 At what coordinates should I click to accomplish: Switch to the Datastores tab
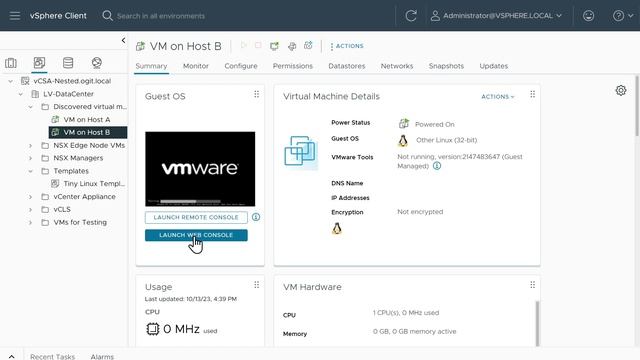pos(347,66)
